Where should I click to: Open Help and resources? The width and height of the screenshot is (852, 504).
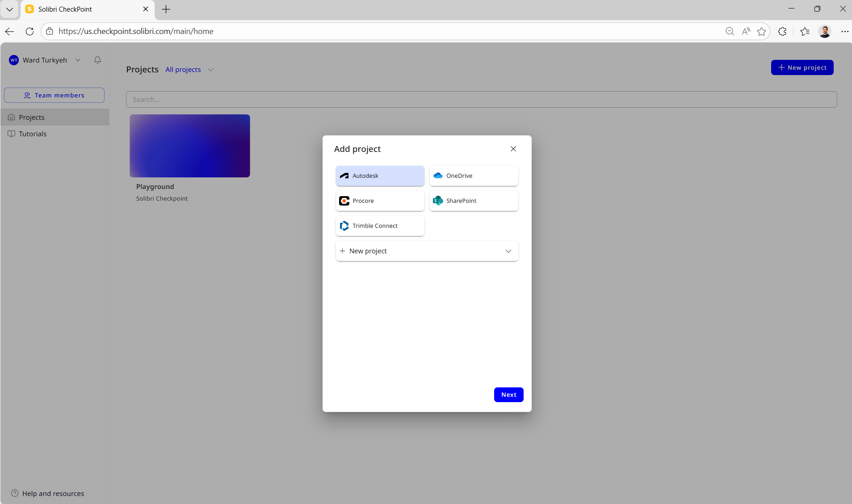(x=47, y=493)
